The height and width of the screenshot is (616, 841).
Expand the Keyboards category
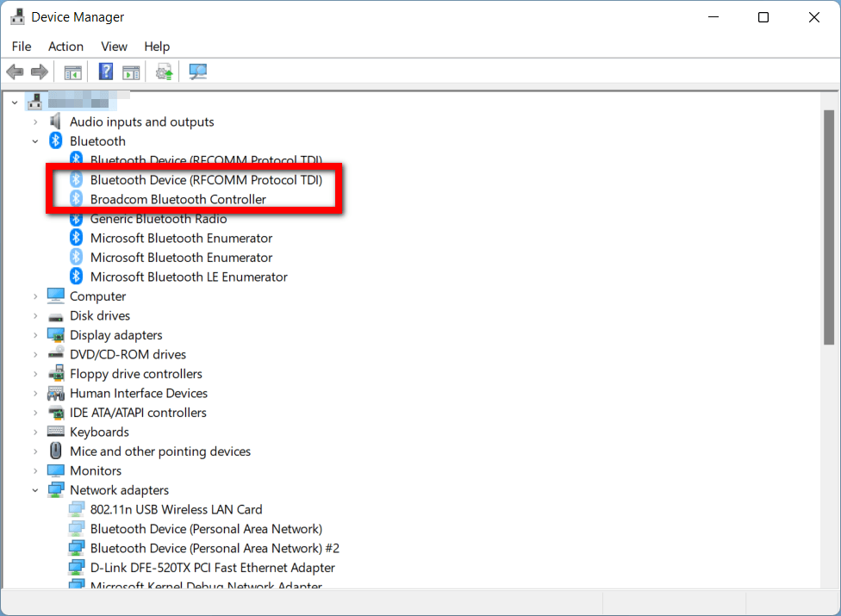pyautogui.click(x=35, y=432)
